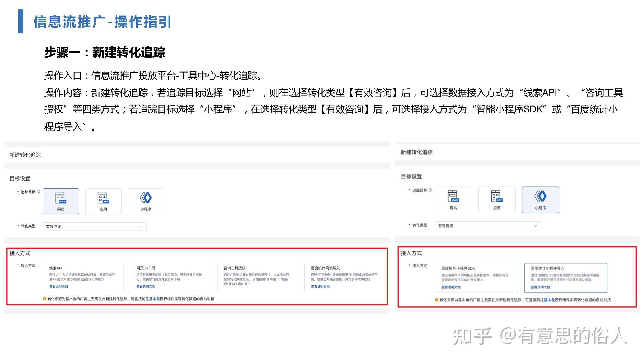This screenshot has height=362, width=644.
Task: Select the 网站 target card in the left form
Action: click(x=61, y=201)
